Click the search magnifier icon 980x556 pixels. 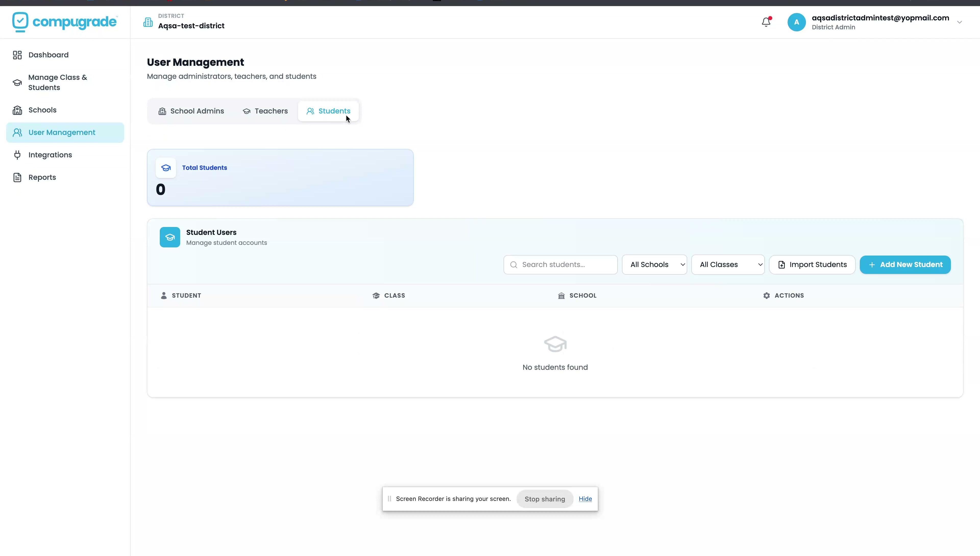coord(514,265)
